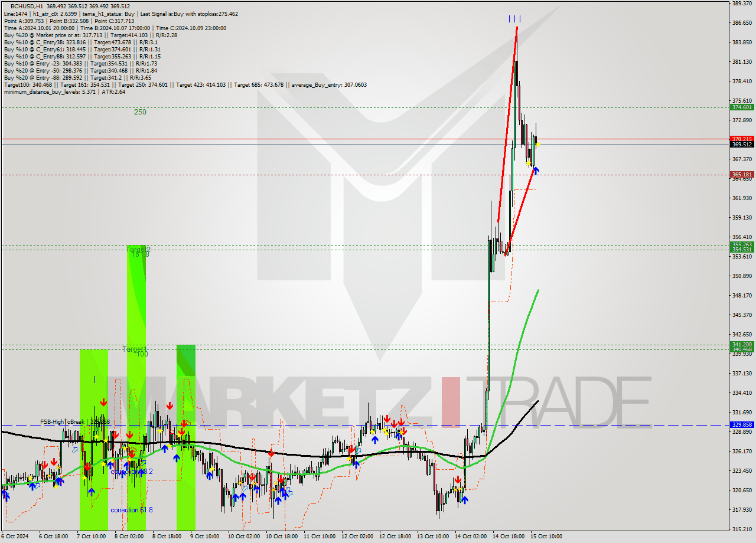Click the green '250' level label

click(140, 112)
